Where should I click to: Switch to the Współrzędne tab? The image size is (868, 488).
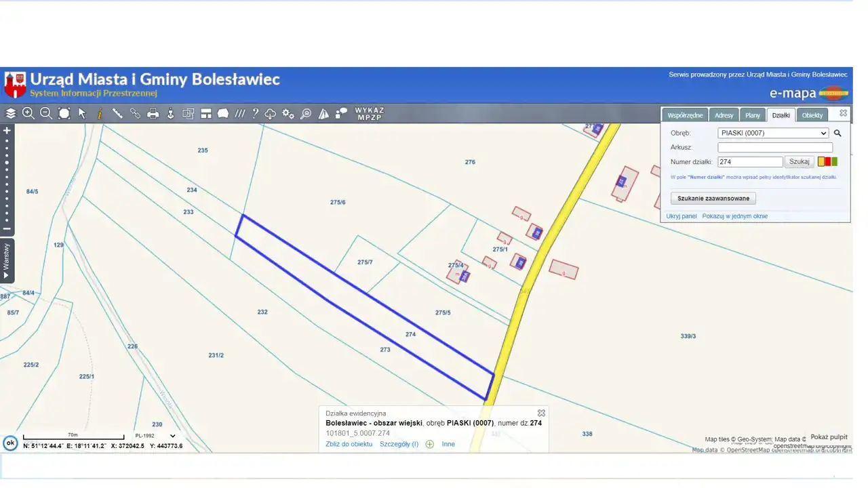[684, 115]
